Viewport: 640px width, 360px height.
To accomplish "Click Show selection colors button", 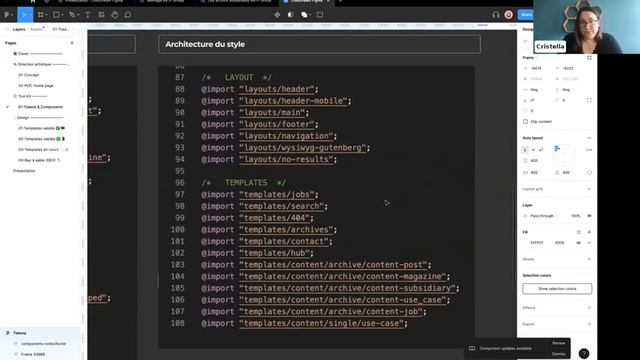I will (557, 289).
